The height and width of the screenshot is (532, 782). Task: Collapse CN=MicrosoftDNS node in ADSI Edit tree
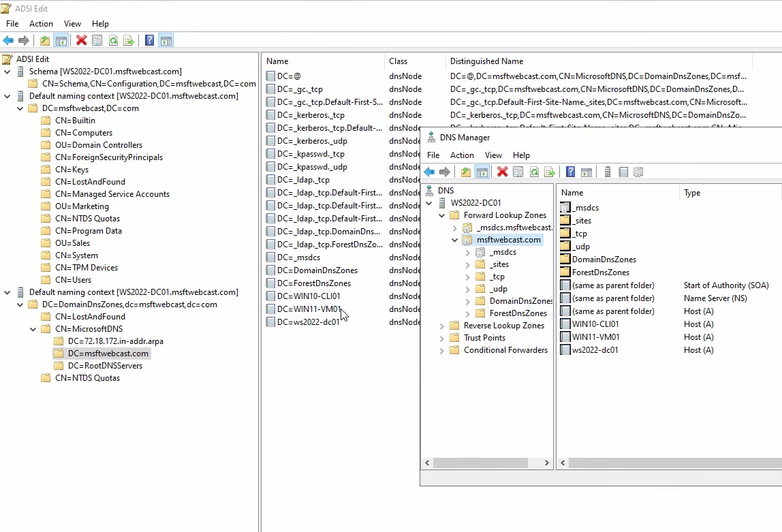(x=33, y=329)
